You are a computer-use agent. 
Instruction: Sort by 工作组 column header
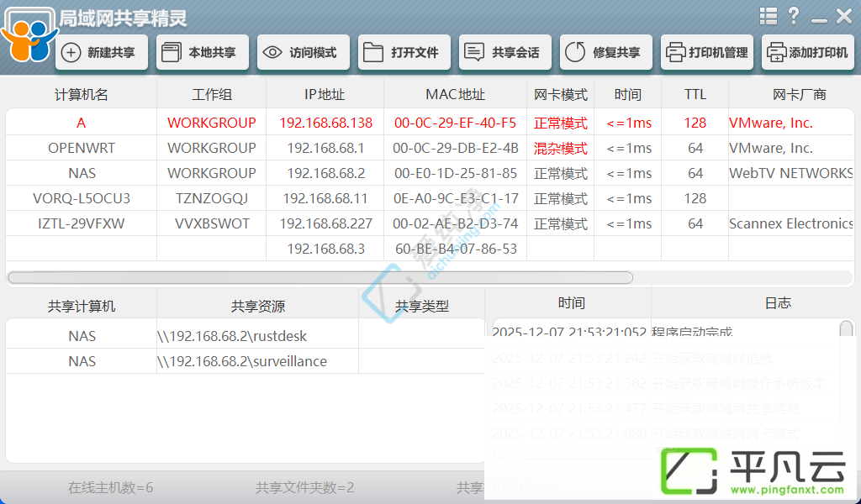[x=211, y=94]
